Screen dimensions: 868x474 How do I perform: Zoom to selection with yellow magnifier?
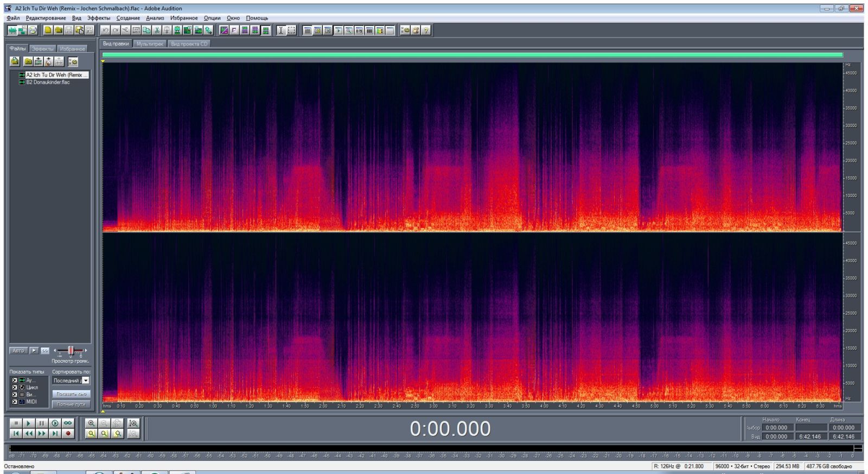(91, 433)
